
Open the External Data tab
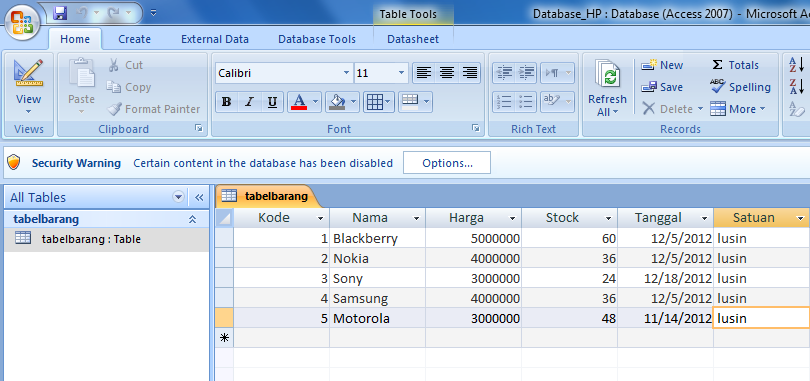(x=215, y=39)
